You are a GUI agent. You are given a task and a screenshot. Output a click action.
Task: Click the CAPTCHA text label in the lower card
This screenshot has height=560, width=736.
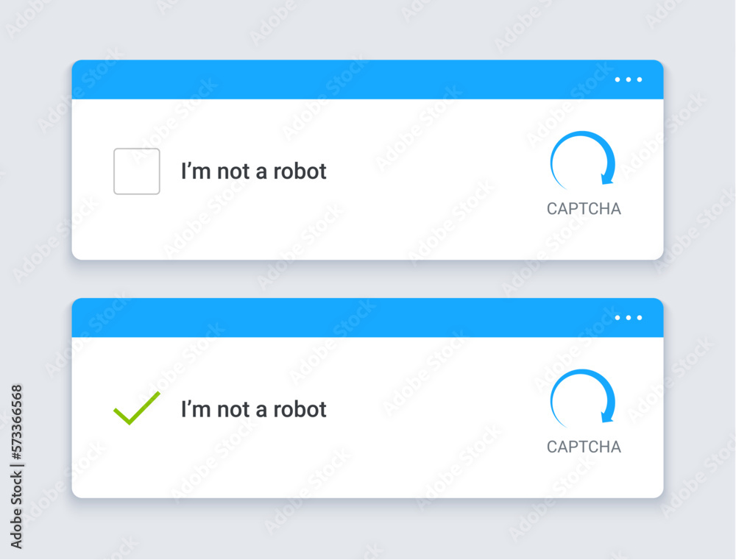click(584, 447)
